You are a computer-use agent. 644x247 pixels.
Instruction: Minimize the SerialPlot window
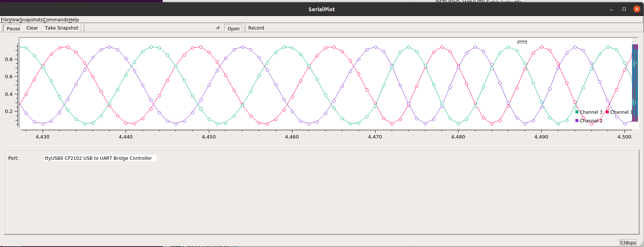coord(611,9)
